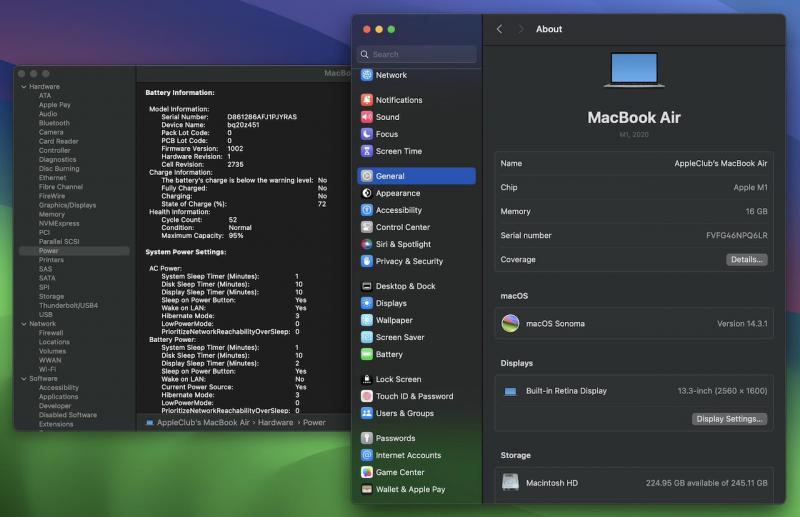
Task: Open Privacy & Security hand icon
Action: 366,261
